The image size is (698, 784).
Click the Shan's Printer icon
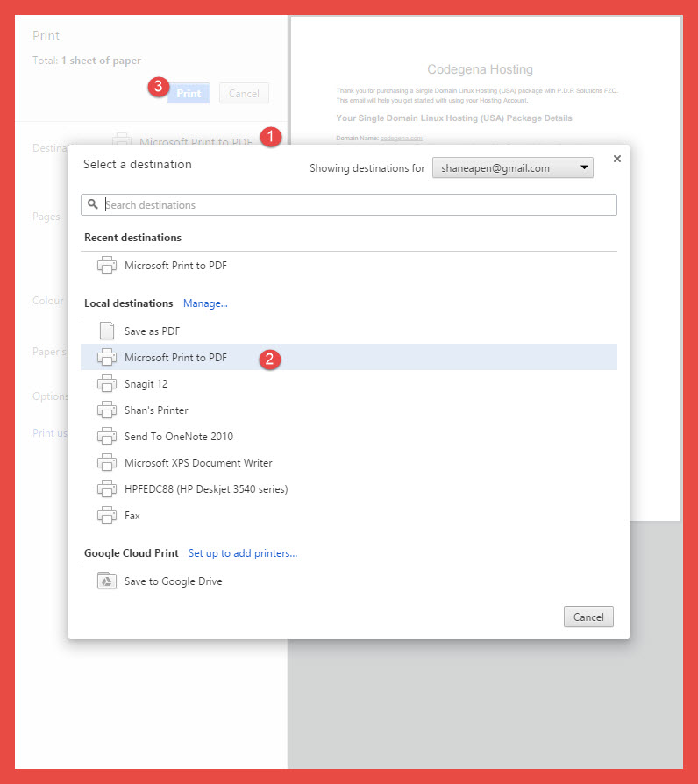click(106, 410)
